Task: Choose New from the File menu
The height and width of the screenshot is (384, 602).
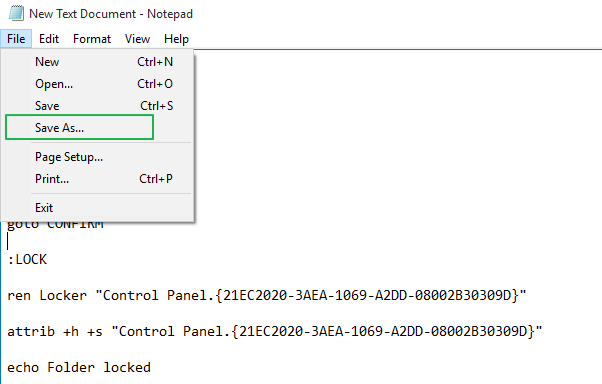Action: pyautogui.click(x=98, y=62)
